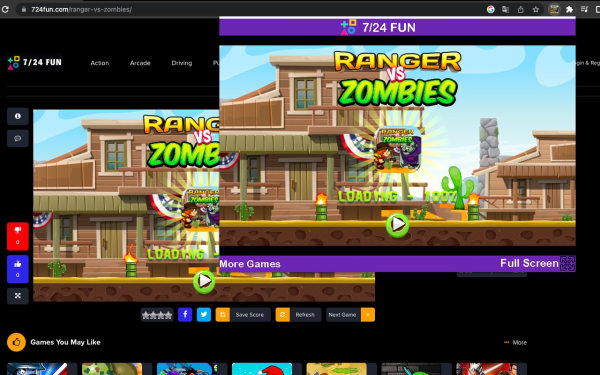
Task: Click the red thumbs-down dislike button
Action: coord(18,236)
